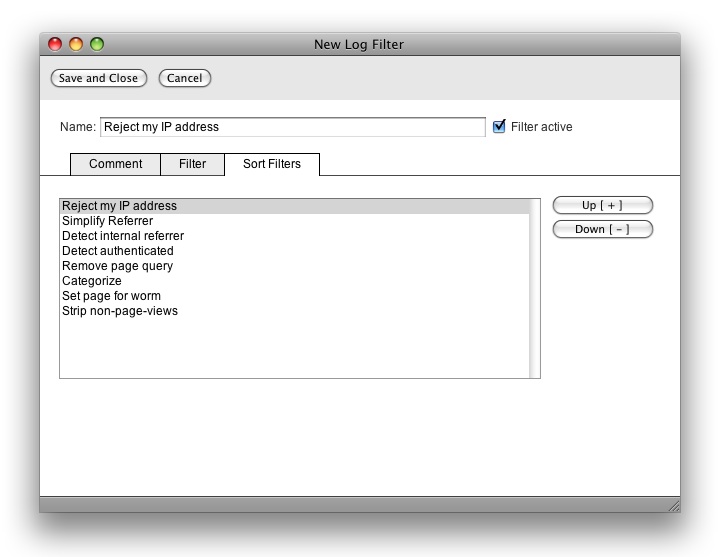The image size is (725, 557).
Task: Open the Filter tab
Action: 192,164
